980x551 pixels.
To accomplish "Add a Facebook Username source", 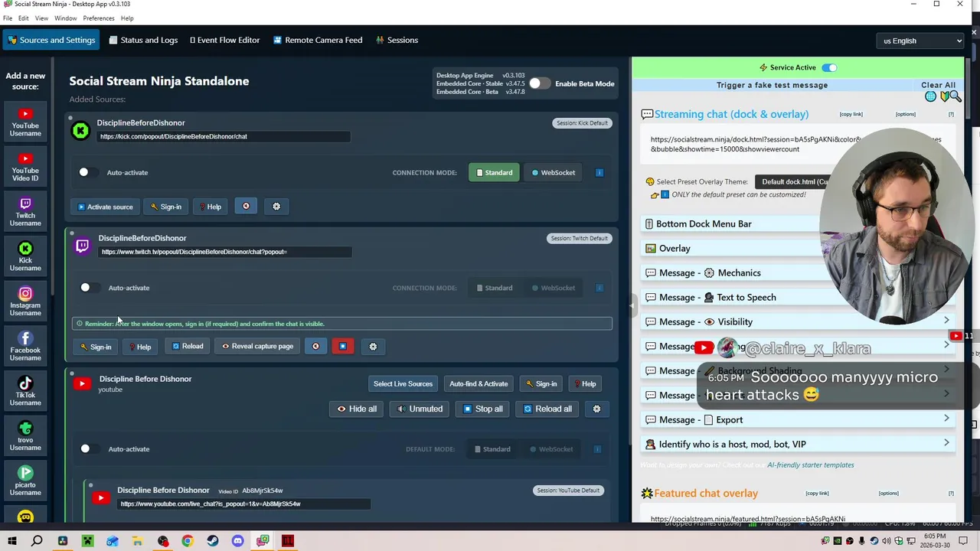I will coord(25,346).
